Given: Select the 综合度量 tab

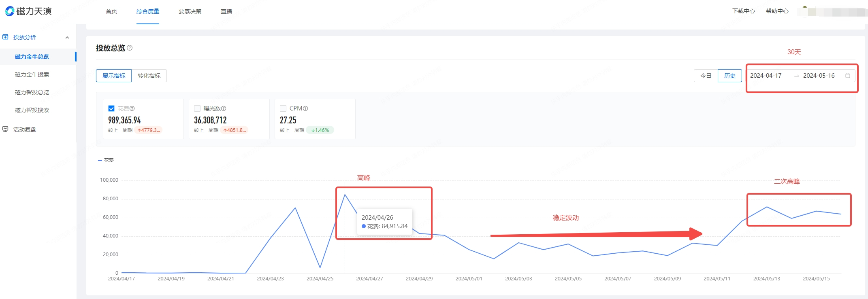Looking at the screenshot, I should [x=148, y=11].
